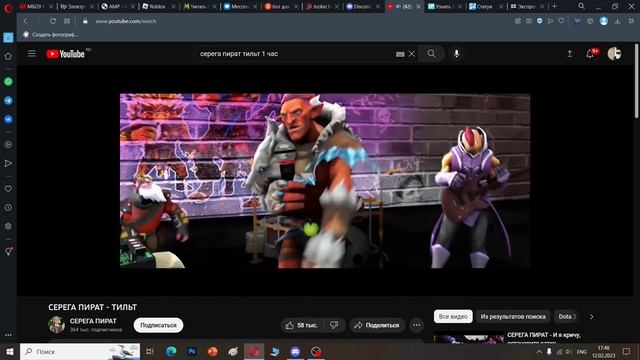640x360 pixels.
Task: Switch ENG input language indicator
Action: tap(582, 351)
